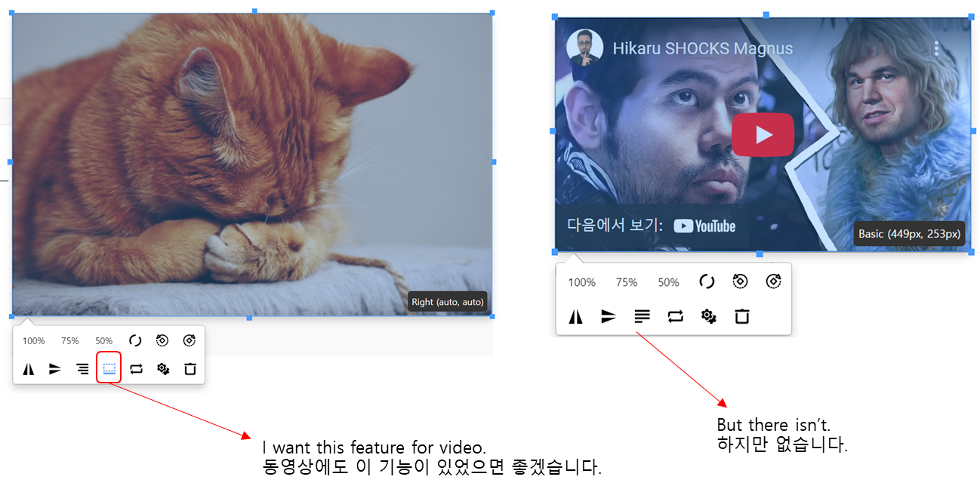Image resolution: width=980 pixels, height=489 pixels.
Task: Toggle repeat on the cat image toolbar
Action: [136, 369]
